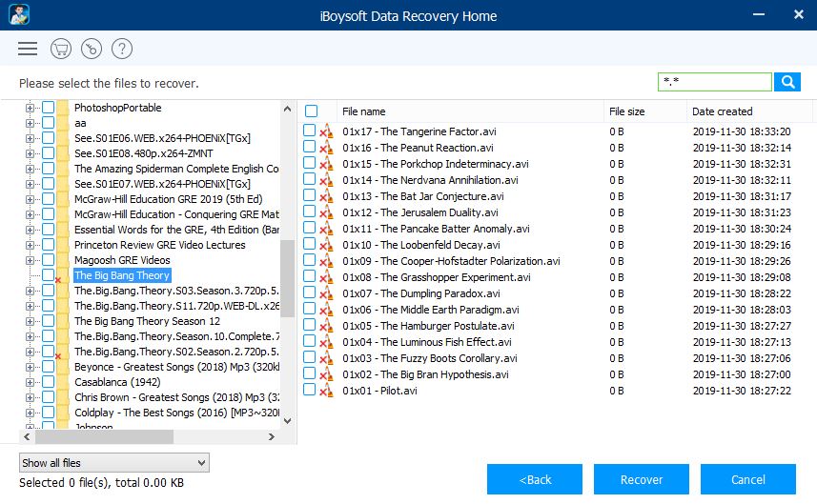Click the file icon for 01x05 Hamburger Postulate
Viewport: 817px width, 504px height.
(x=327, y=326)
